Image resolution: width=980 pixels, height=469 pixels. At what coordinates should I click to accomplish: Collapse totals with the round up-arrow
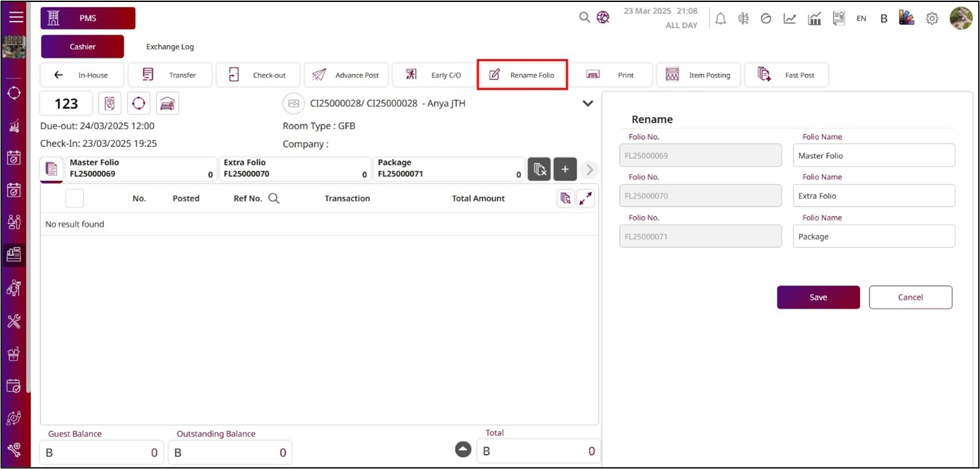click(x=463, y=449)
